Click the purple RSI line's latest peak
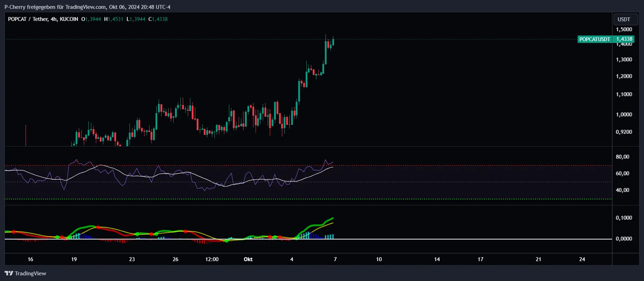The width and height of the screenshot is (644, 281). click(x=326, y=160)
